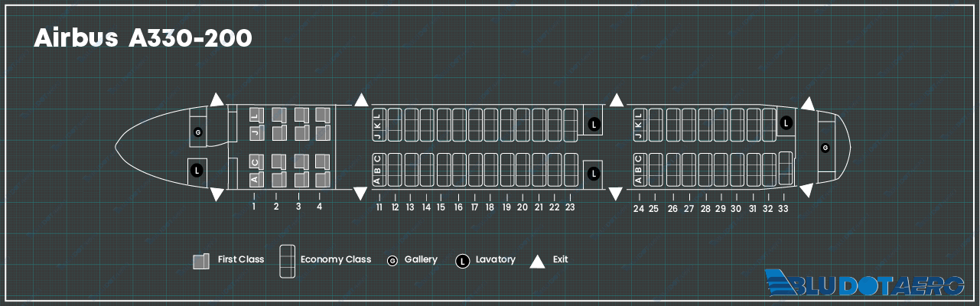The height and width of the screenshot is (306, 980).
Task: Select the lower lavatory behind row 23
Action: [594, 174]
